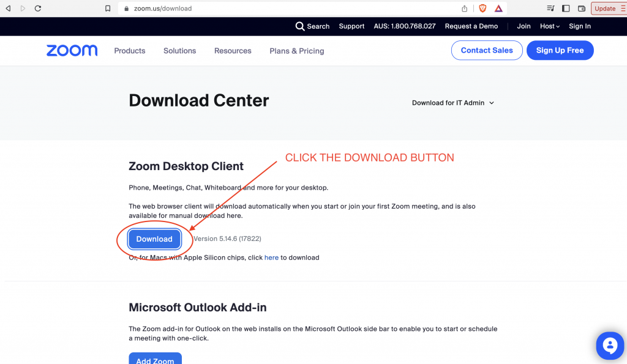
Task: Open Request a Demo link
Action: click(471, 26)
